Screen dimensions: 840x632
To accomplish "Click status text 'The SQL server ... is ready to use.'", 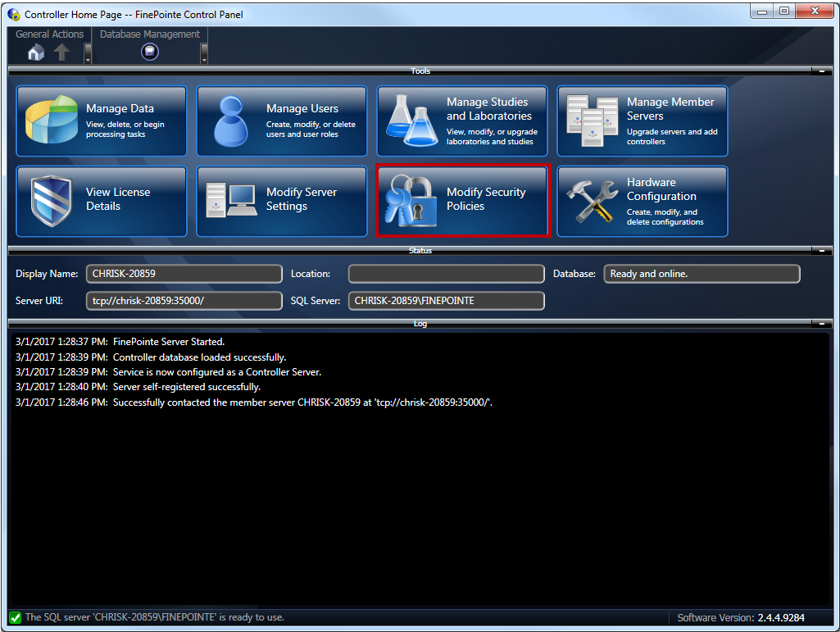I will point(154,617).
